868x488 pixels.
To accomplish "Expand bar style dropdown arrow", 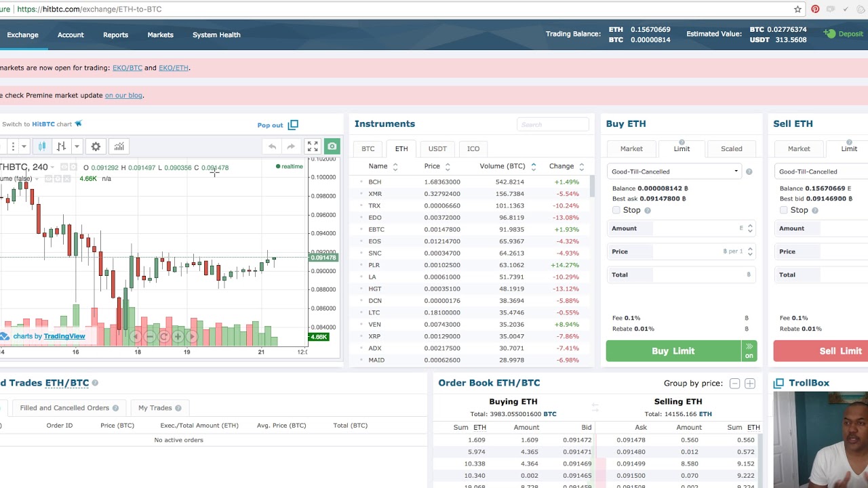I will click(x=77, y=146).
